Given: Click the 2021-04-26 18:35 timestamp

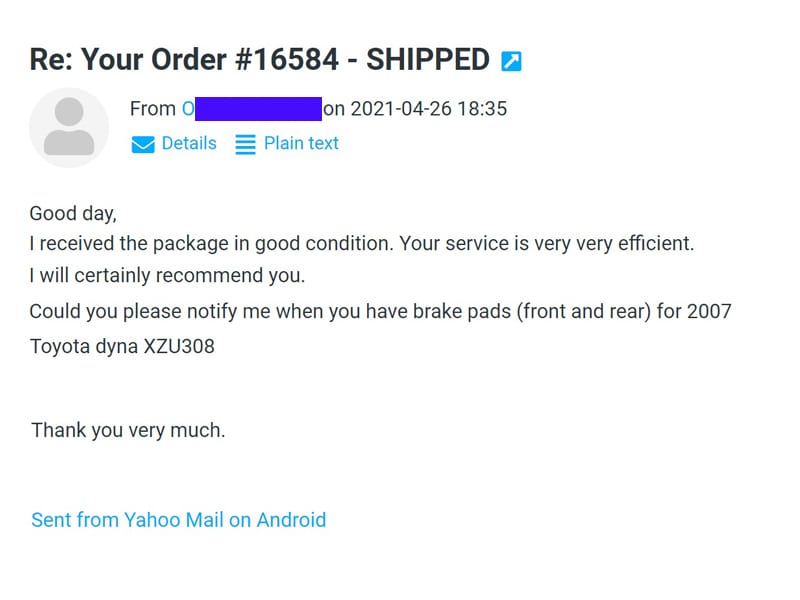Looking at the screenshot, I should (x=429, y=109).
